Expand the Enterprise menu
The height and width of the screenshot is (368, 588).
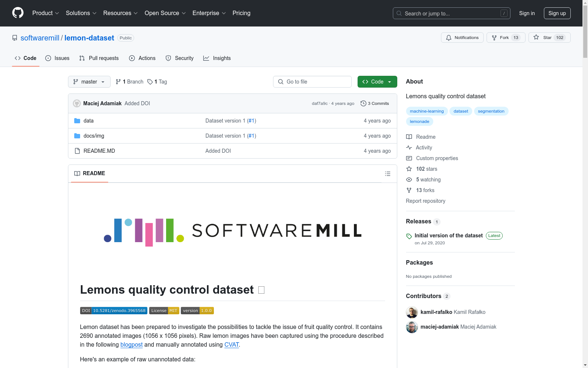point(209,13)
